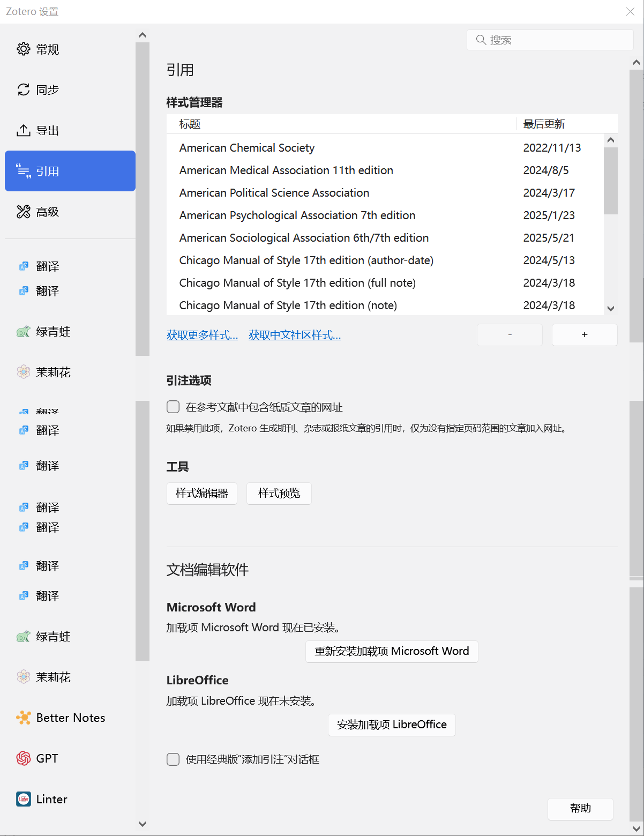Select the 导出 export icon
The image size is (644, 836).
pyautogui.click(x=24, y=131)
